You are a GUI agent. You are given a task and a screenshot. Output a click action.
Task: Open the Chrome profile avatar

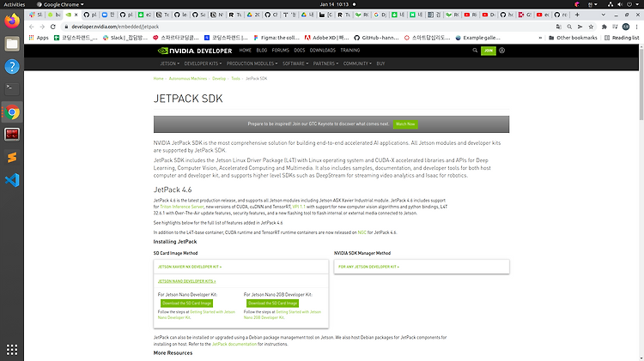pos(626,27)
